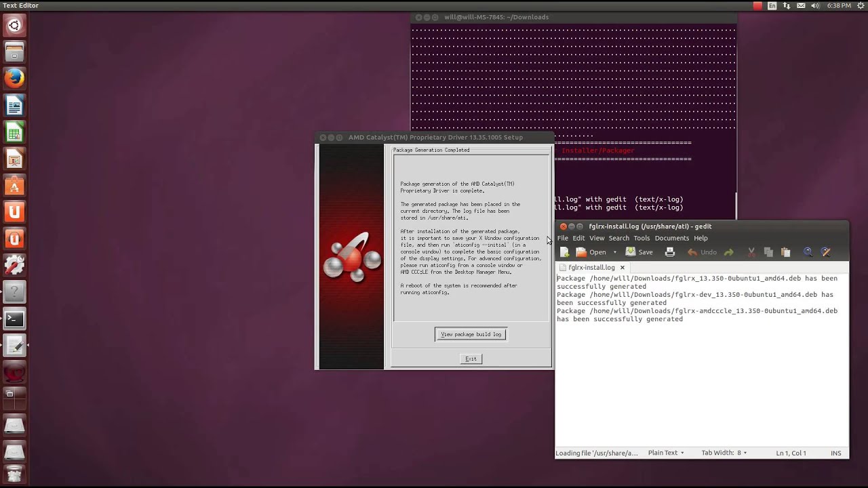Click the Copy icon in gedit toolbar
The width and height of the screenshot is (868, 488).
(768, 252)
